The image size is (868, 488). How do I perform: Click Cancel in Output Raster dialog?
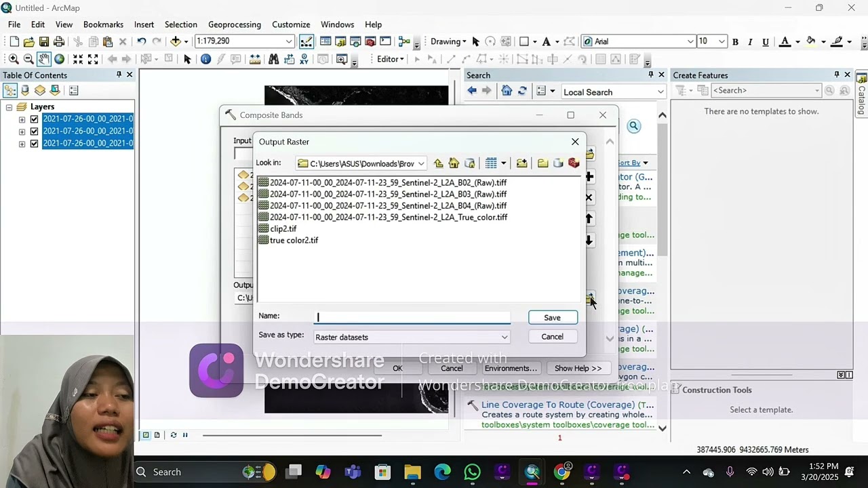(552, 336)
